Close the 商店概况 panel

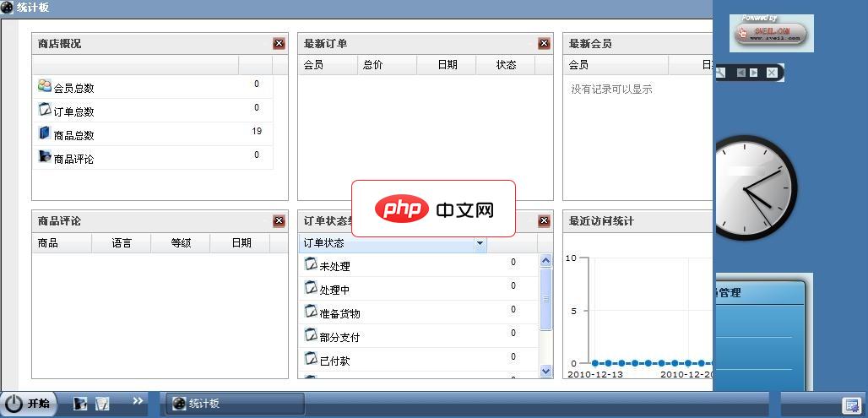(x=279, y=44)
